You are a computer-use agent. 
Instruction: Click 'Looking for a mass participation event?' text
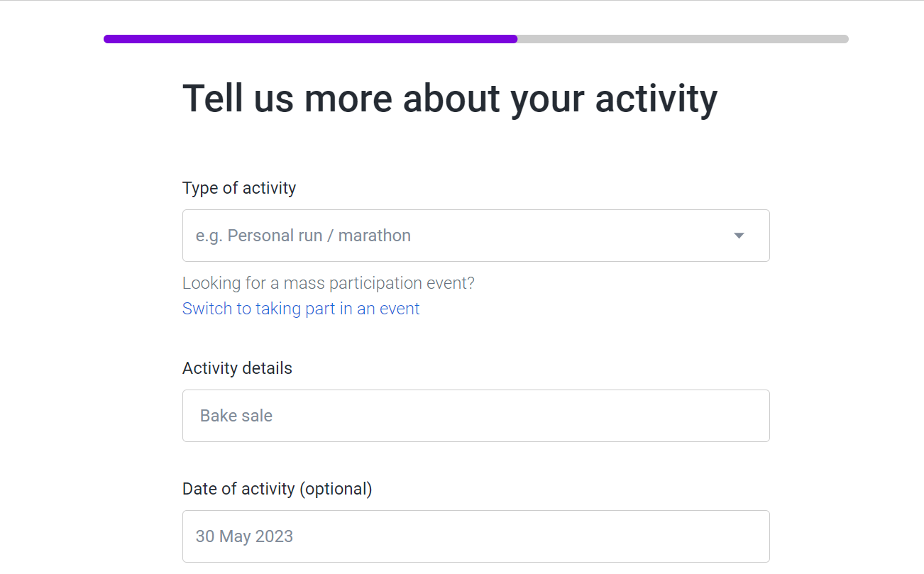point(328,283)
